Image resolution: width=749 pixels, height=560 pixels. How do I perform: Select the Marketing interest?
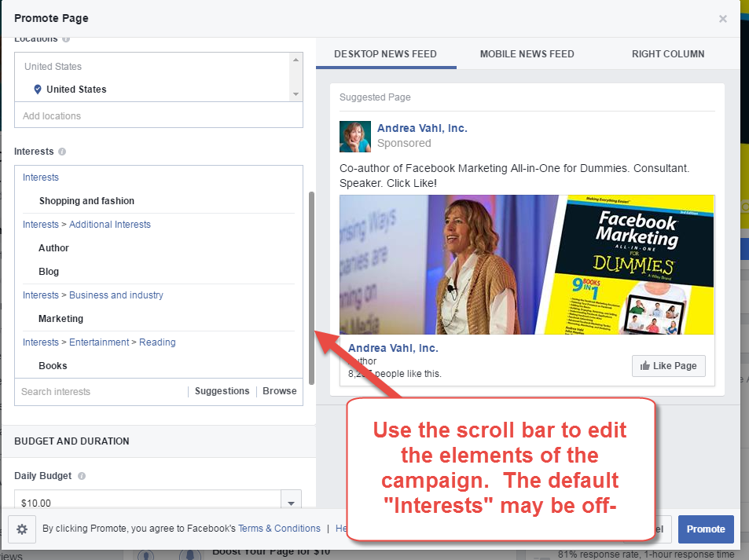[61, 318]
